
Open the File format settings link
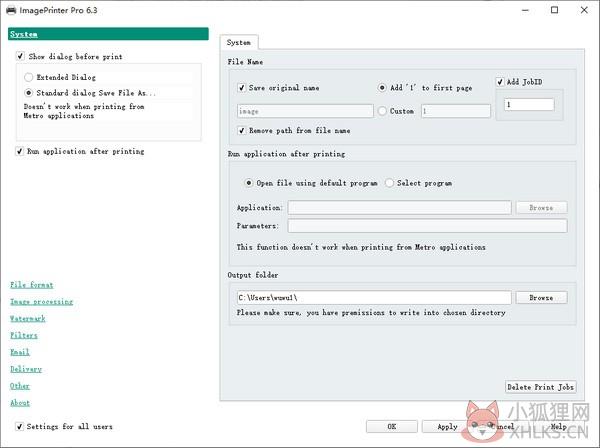tap(32, 285)
